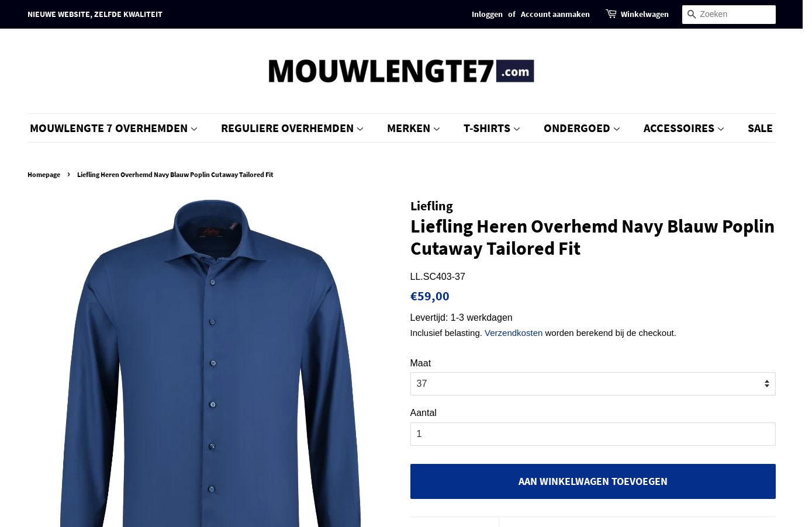Expand Mouwlengte 7 Overhemden menu chevron

tap(194, 129)
